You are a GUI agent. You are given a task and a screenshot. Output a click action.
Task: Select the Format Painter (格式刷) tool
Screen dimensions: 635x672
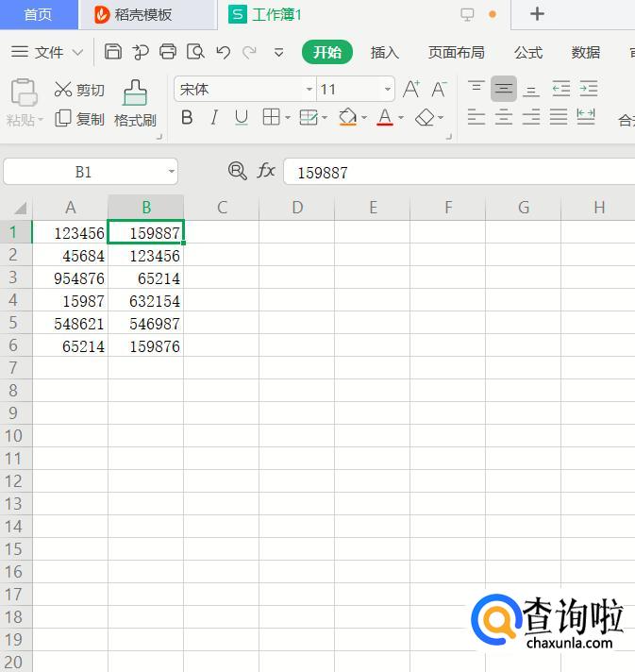135,103
